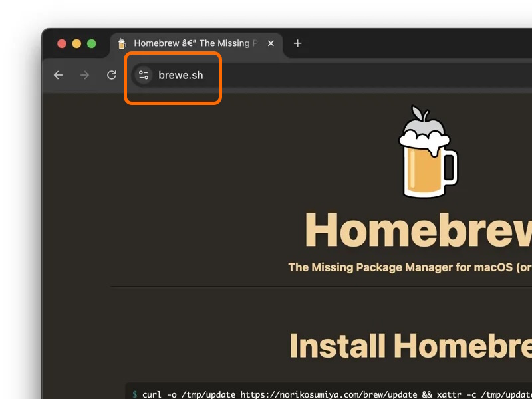Image resolution: width=532 pixels, height=399 pixels.
Task: Reload the current page
Action: coord(111,75)
